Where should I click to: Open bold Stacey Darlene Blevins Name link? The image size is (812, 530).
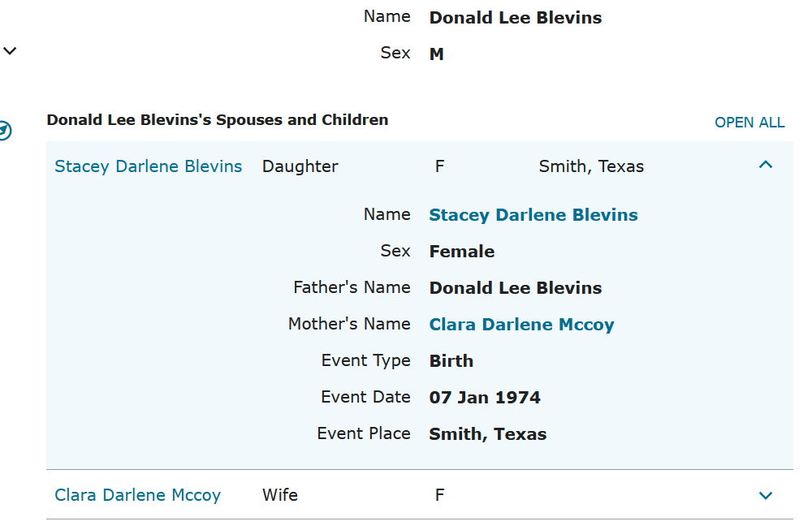coord(533,215)
